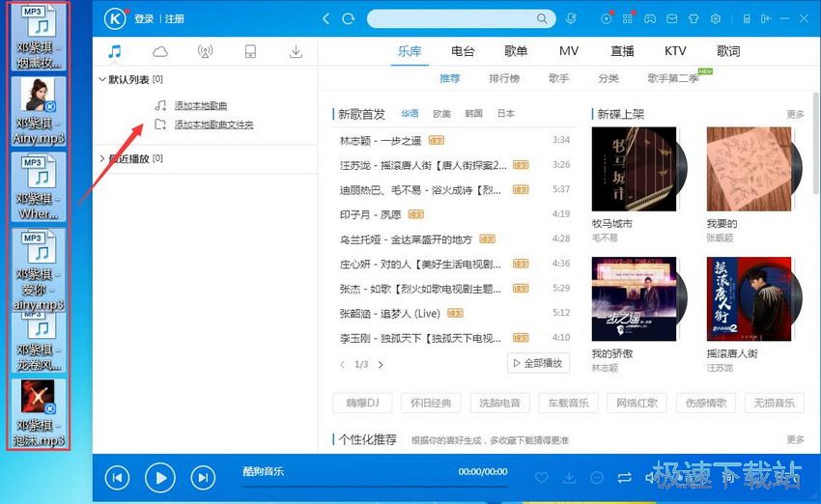Viewport: 821px width, 504px height.
Task: Select the 分类 sub-tab
Action: (609, 78)
